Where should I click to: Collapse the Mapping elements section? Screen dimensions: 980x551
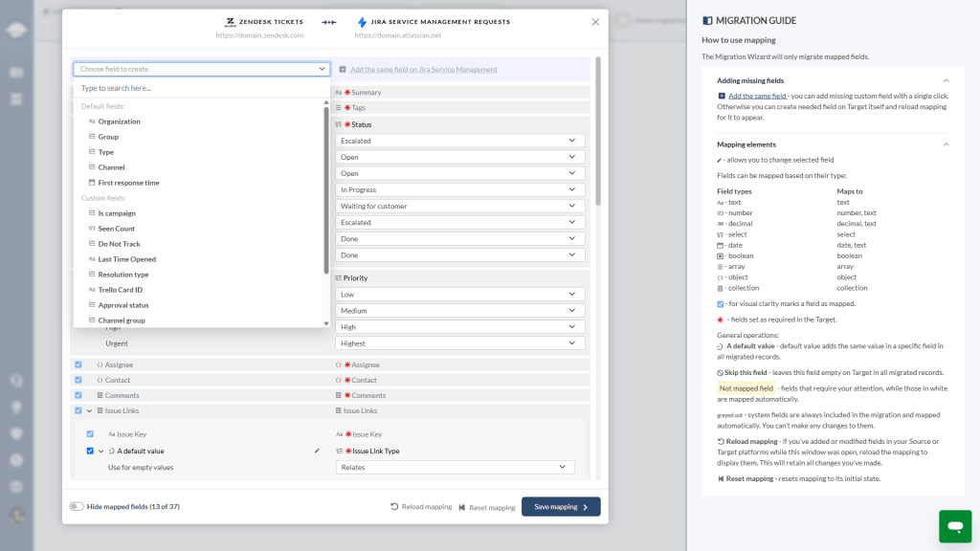[x=946, y=144]
